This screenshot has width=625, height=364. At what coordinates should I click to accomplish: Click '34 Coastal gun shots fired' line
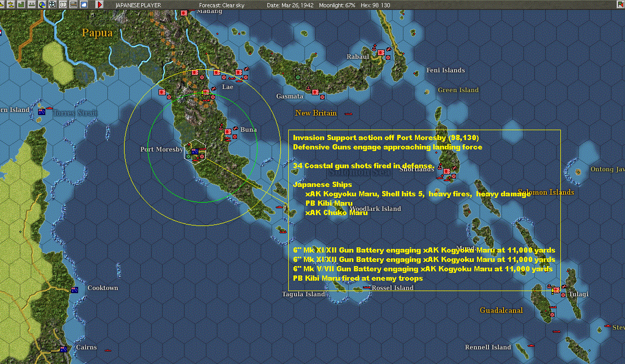coord(363,166)
